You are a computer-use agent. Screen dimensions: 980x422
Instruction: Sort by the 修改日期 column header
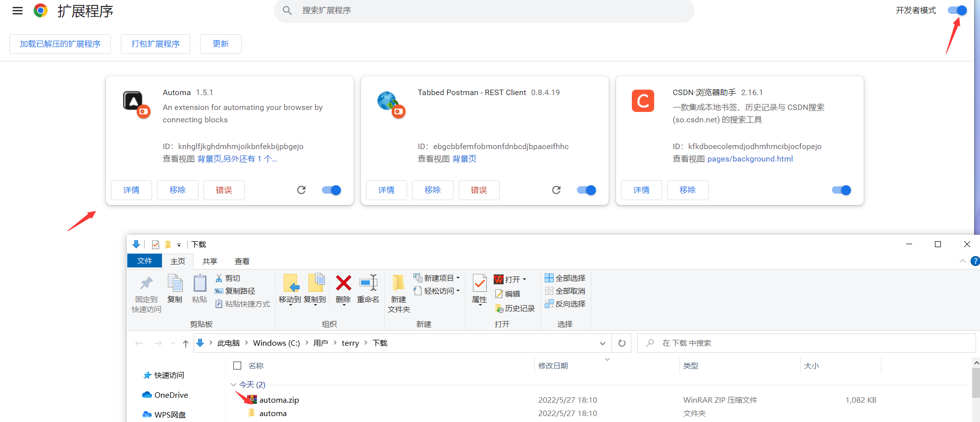coord(553,366)
